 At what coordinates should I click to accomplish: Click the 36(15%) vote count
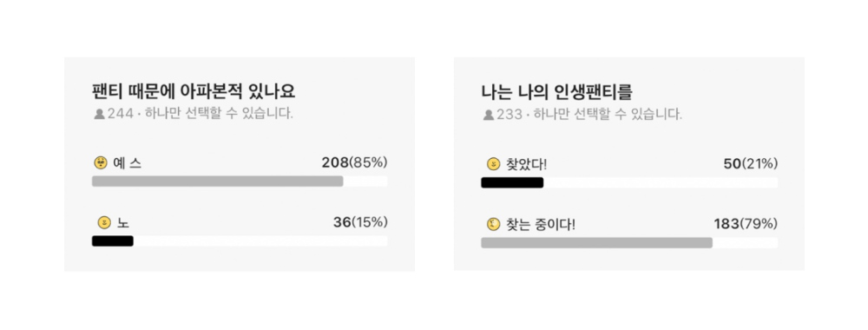click(x=360, y=222)
